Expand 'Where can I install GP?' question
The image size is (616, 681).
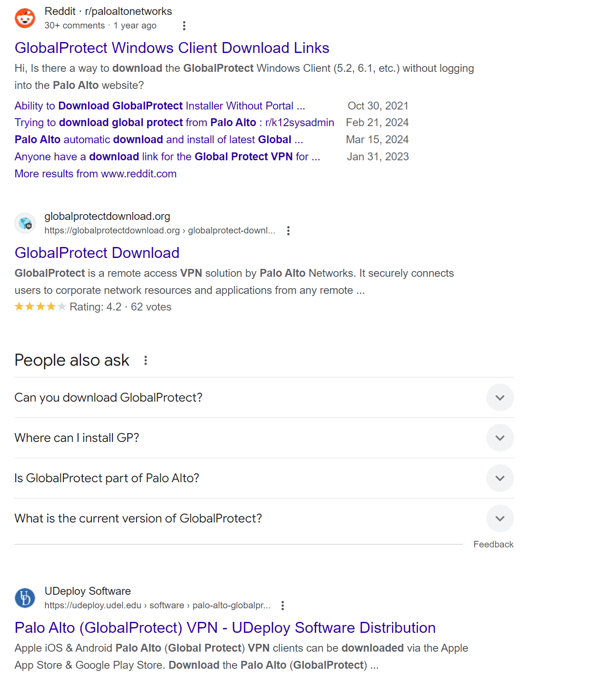(x=500, y=438)
